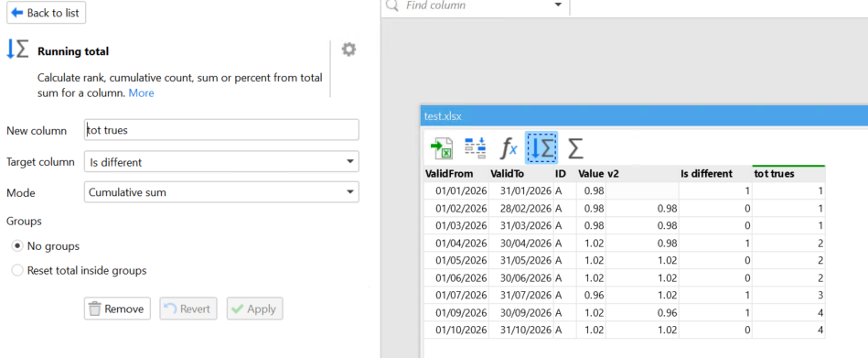Select the Is different column header

click(715, 174)
